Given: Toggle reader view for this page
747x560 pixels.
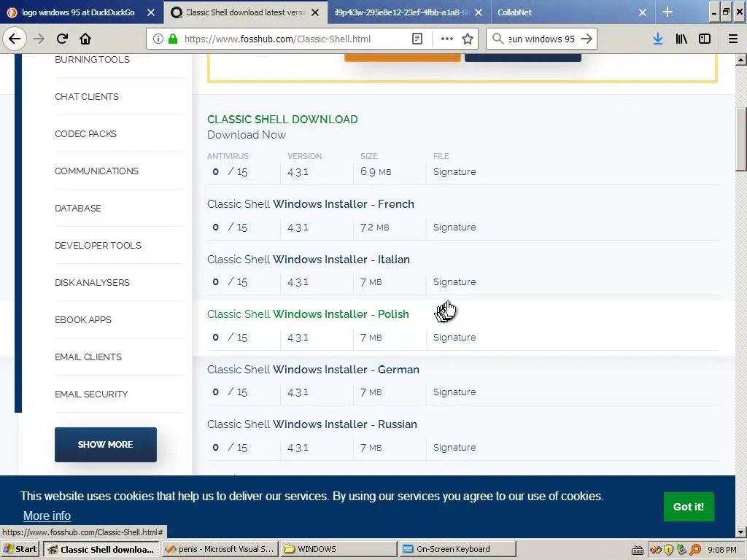Looking at the screenshot, I should [417, 39].
